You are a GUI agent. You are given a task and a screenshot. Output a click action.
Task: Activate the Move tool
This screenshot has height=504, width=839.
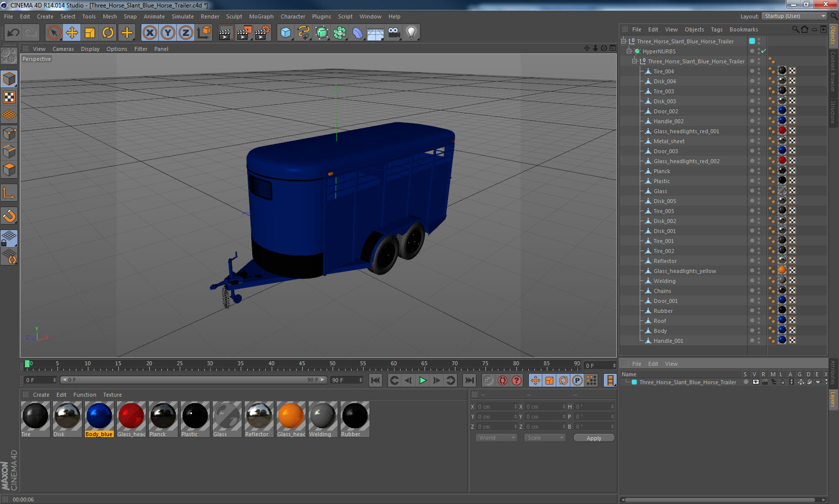(72, 33)
